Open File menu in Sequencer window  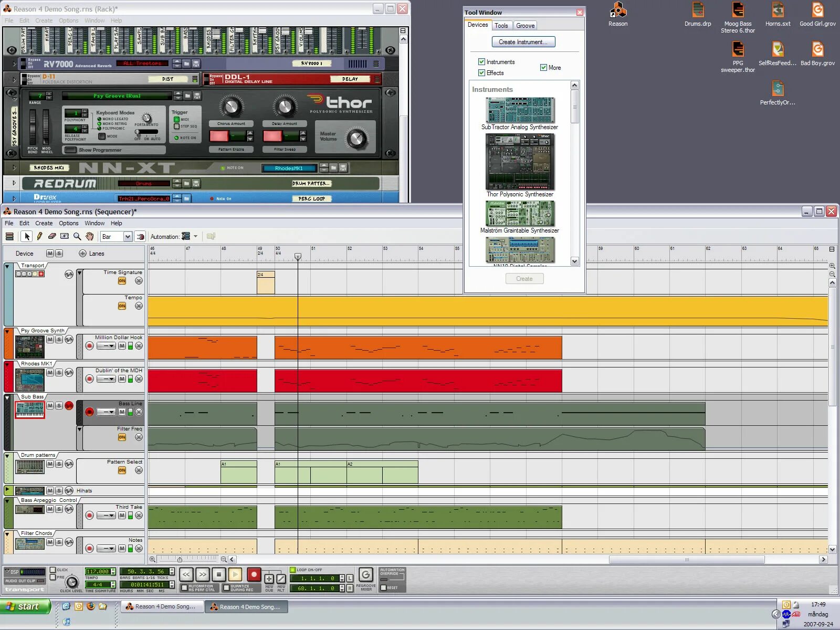coord(9,223)
